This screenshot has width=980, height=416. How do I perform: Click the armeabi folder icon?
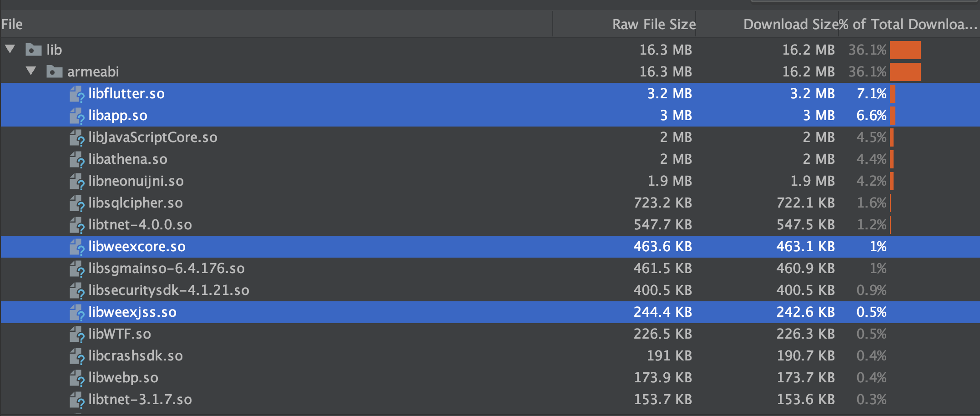point(55,71)
